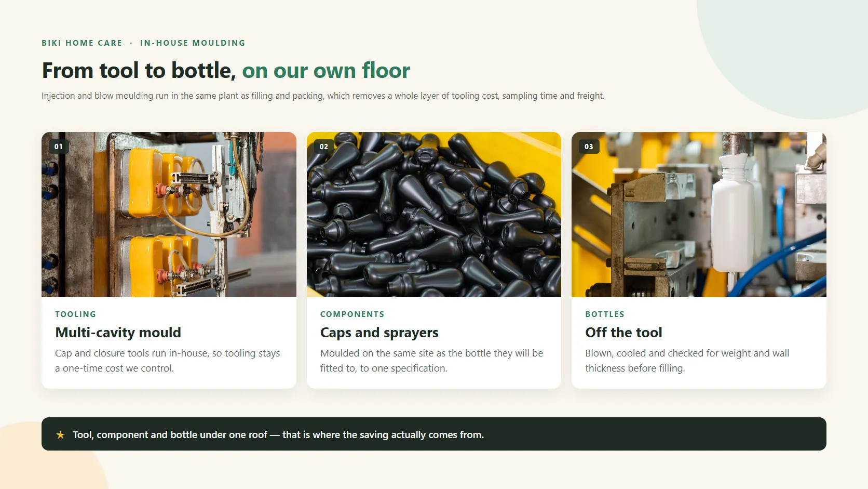Screen dimensions: 868x489
Task: Click the Caps and sprayers heading
Action: tap(379, 333)
